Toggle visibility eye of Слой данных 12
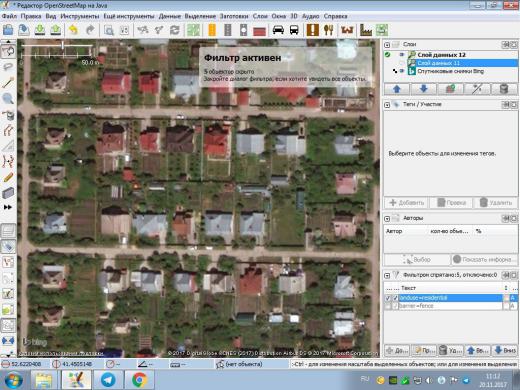The width and height of the screenshot is (520, 390). (x=402, y=55)
